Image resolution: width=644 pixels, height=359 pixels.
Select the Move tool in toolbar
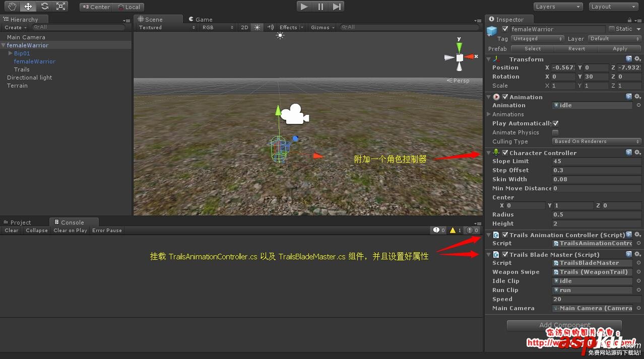(28, 7)
